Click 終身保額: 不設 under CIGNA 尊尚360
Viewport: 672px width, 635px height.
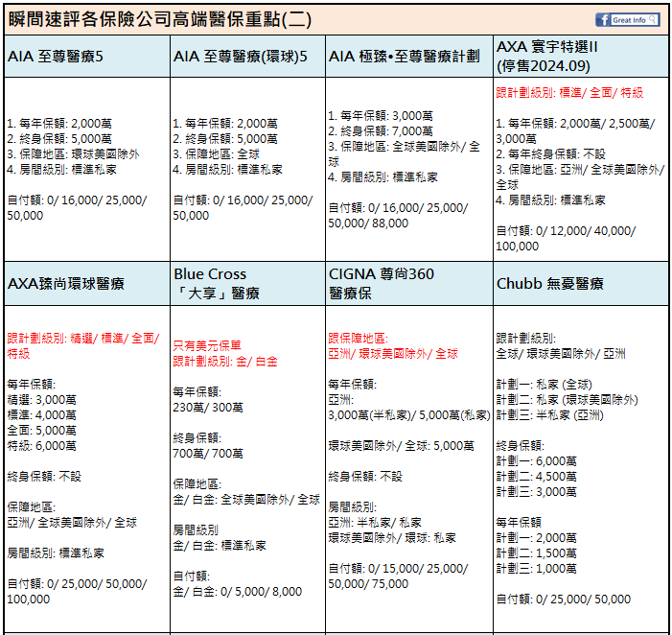(365, 477)
